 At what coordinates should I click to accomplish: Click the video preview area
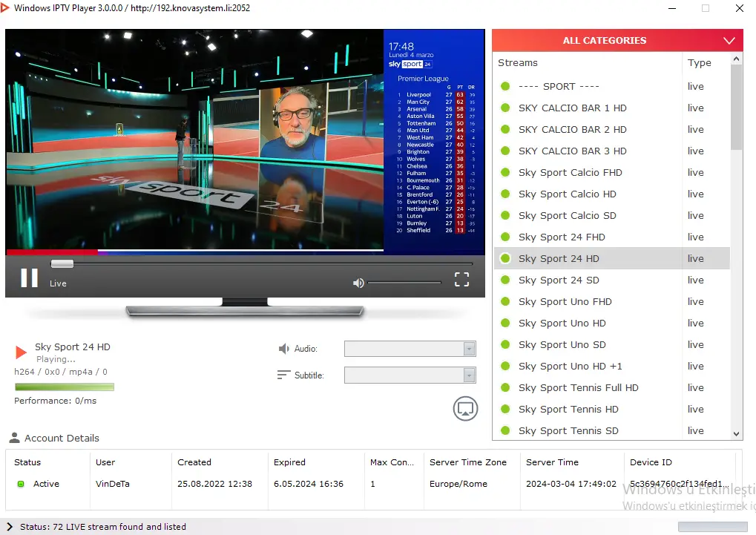tap(245, 141)
